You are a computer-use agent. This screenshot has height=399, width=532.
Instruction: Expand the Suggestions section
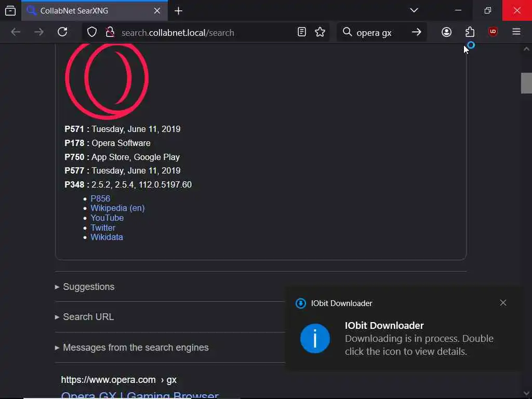[x=85, y=287]
